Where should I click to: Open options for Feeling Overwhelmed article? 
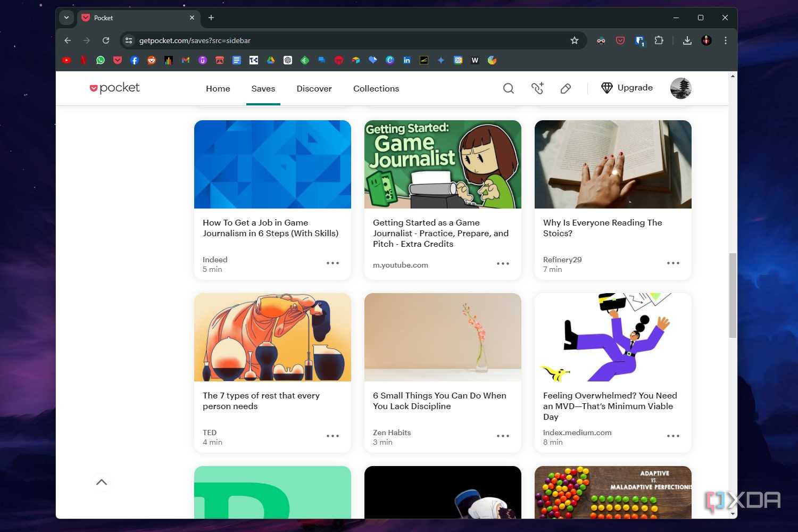[673, 436]
